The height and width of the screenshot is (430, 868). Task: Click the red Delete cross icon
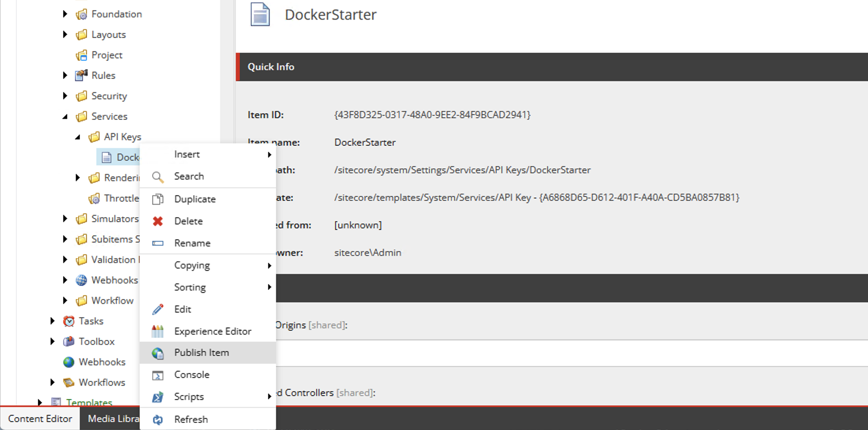click(158, 221)
